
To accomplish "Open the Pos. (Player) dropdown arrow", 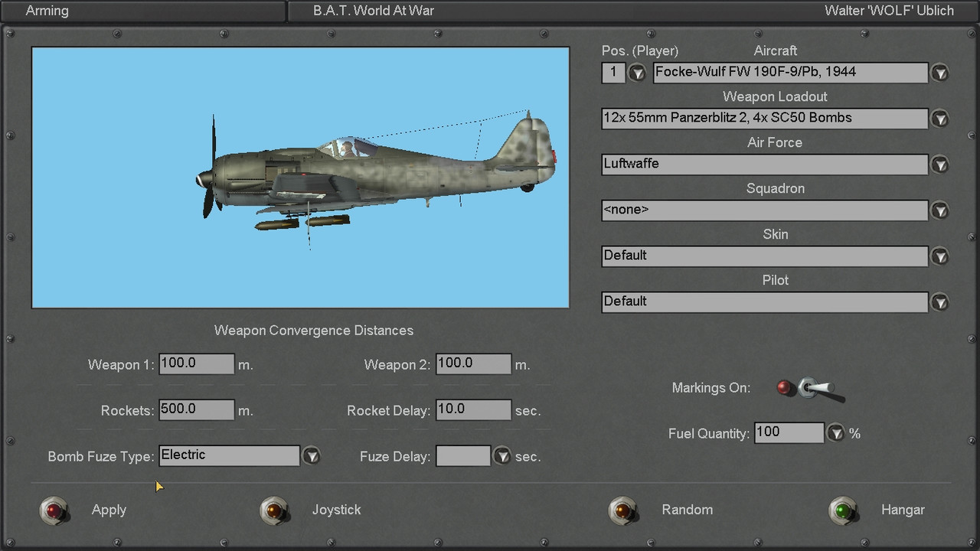I will [637, 73].
